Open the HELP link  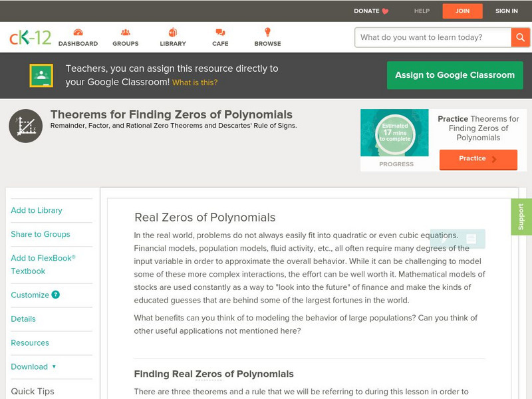(x=422, y=11)
